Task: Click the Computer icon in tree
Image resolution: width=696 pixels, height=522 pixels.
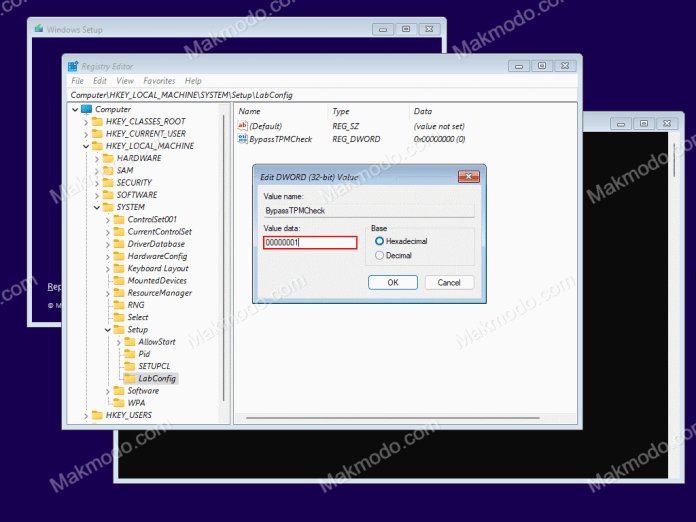Action: 87,109
